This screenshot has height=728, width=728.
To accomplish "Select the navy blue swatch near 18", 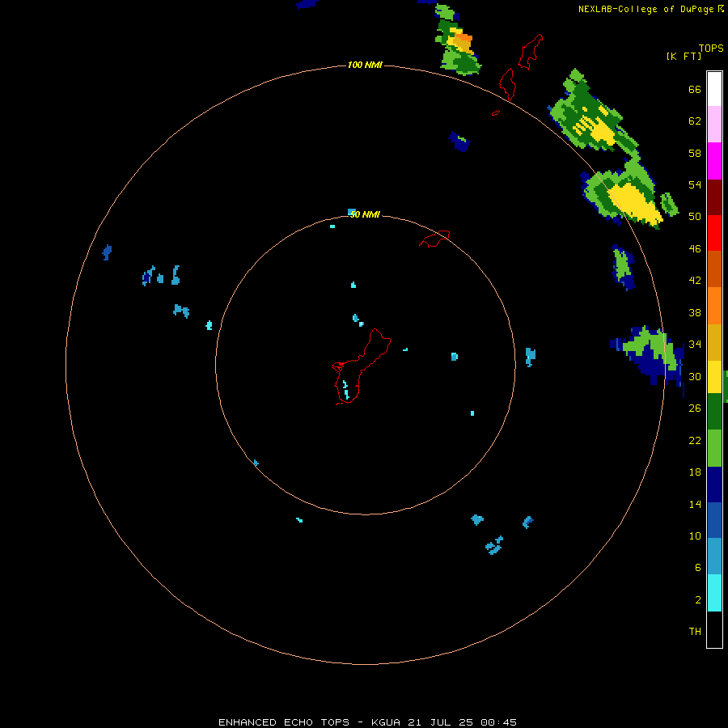I will click(x=714, y=485).
